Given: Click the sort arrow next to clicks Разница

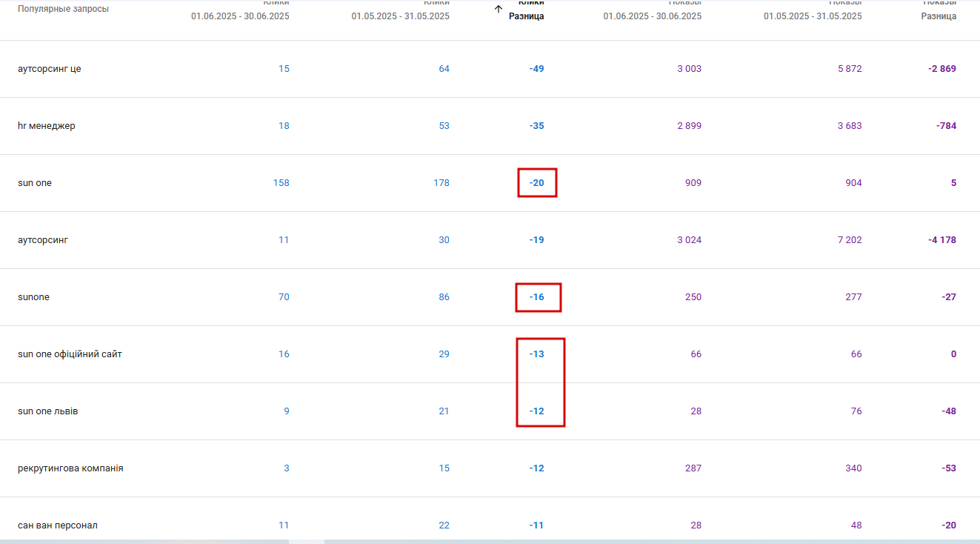Looking at the screenshot, I should click(x=499, y=9).
